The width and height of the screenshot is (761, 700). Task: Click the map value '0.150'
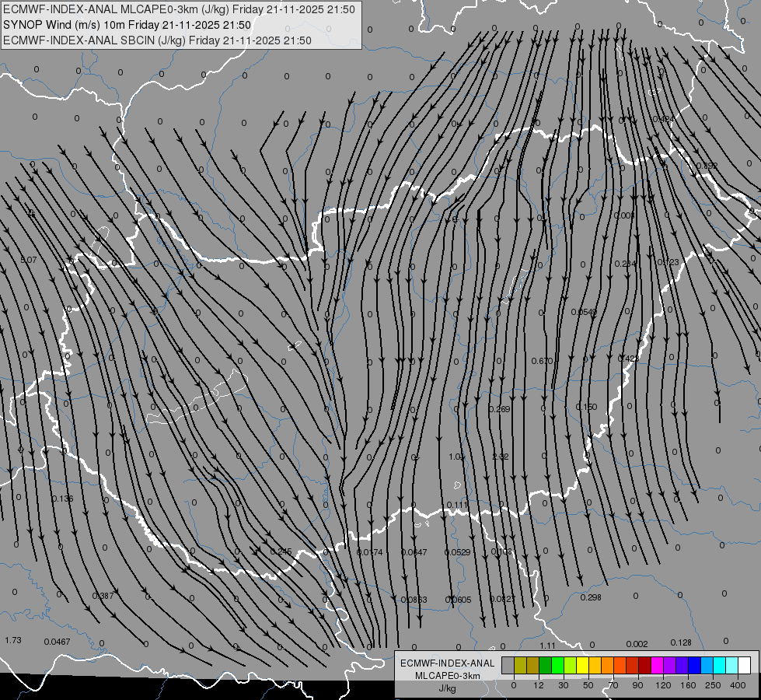586,407
